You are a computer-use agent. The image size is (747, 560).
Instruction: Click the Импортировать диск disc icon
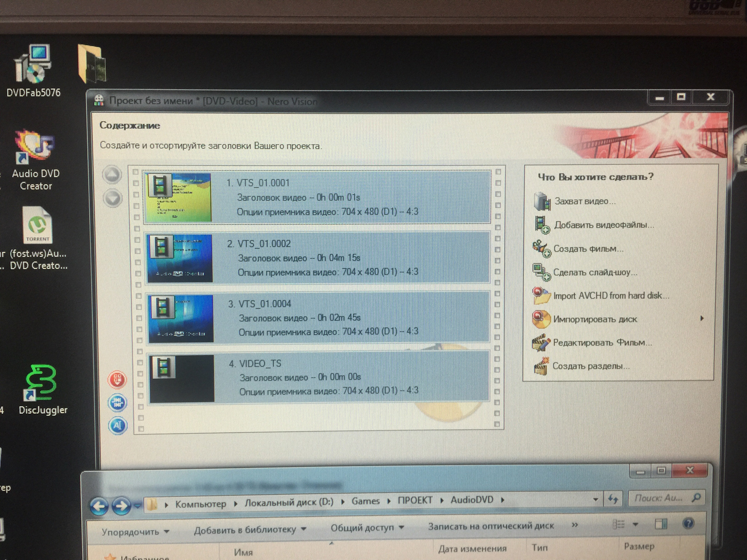coord(541,319)
